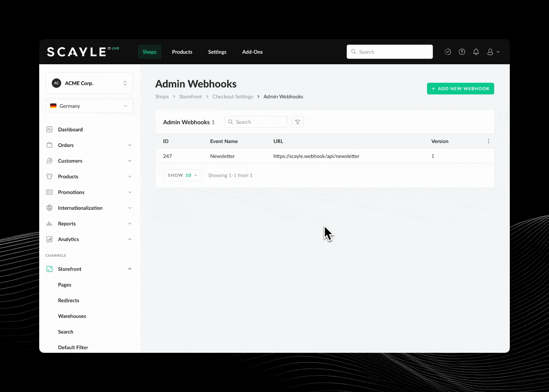This screenshot has width=549, height=392.
Task: Click the Add New Webhook button
Action: point(460,89)
